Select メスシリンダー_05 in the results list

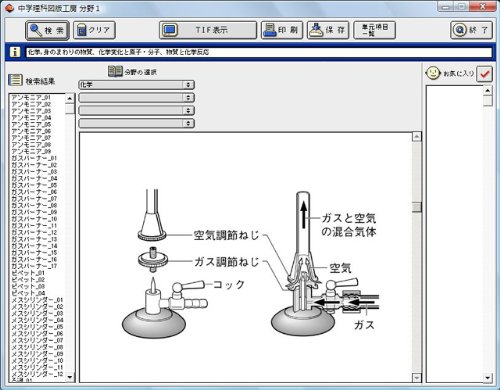click(37, 327)
